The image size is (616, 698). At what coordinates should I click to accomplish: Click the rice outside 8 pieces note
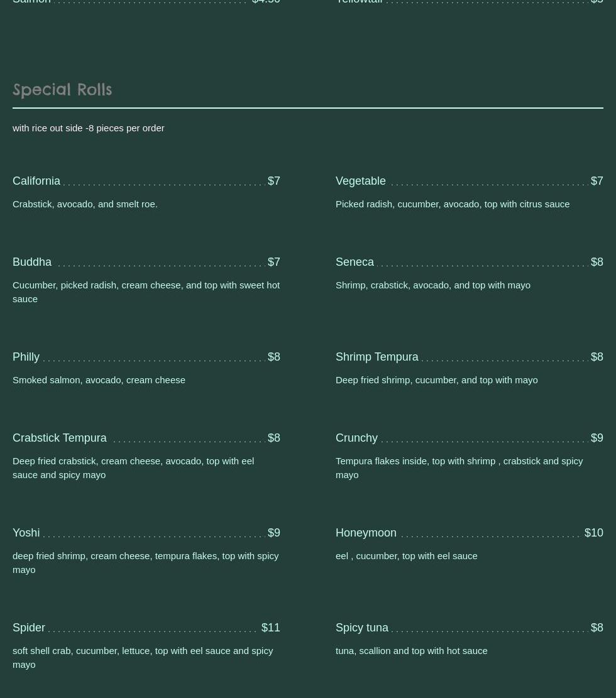[x=88, y=128]
